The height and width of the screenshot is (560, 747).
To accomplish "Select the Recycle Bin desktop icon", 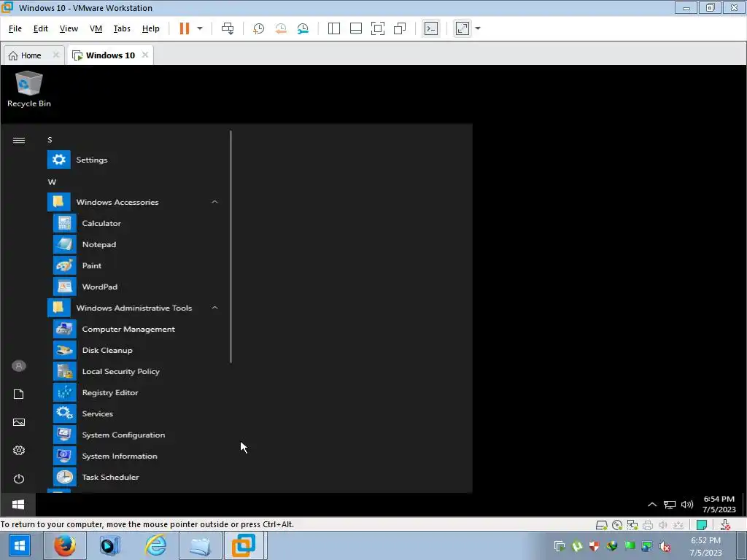I will pos(28,90).
